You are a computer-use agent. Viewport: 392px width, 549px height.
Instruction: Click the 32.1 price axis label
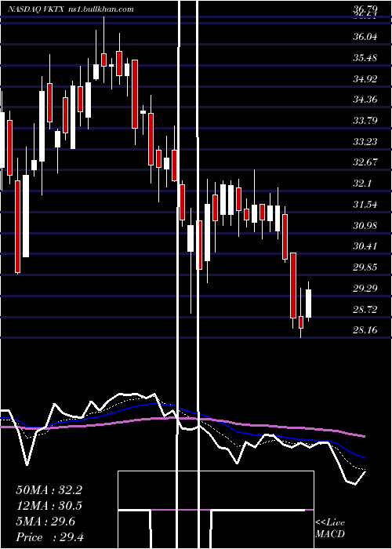pos(362,183)
